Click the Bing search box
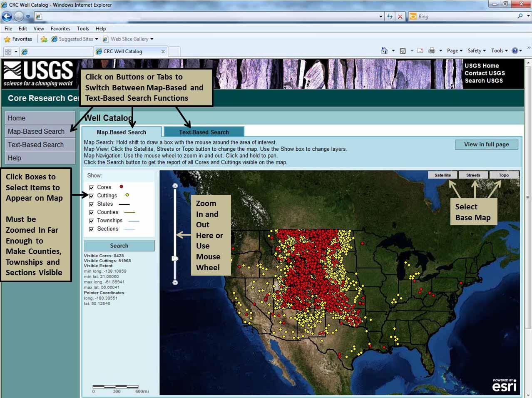The width and height of the screenshot is (532, 398). (466, 16)
